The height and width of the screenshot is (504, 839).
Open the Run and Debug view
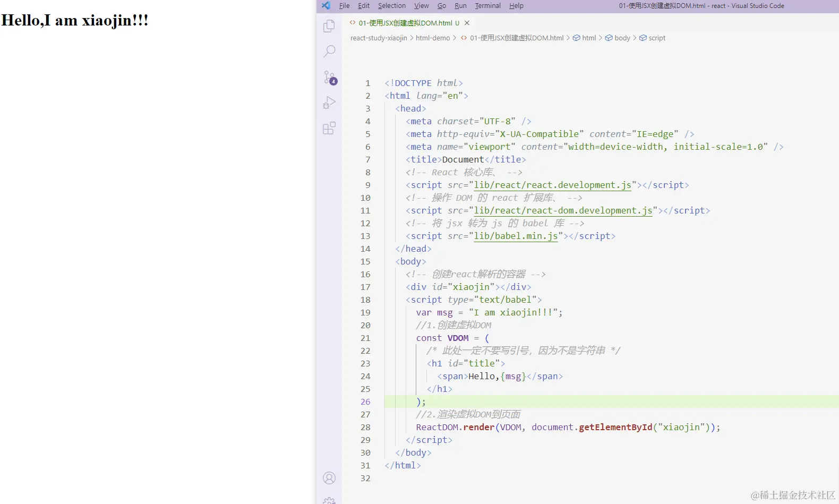(329, 102)
